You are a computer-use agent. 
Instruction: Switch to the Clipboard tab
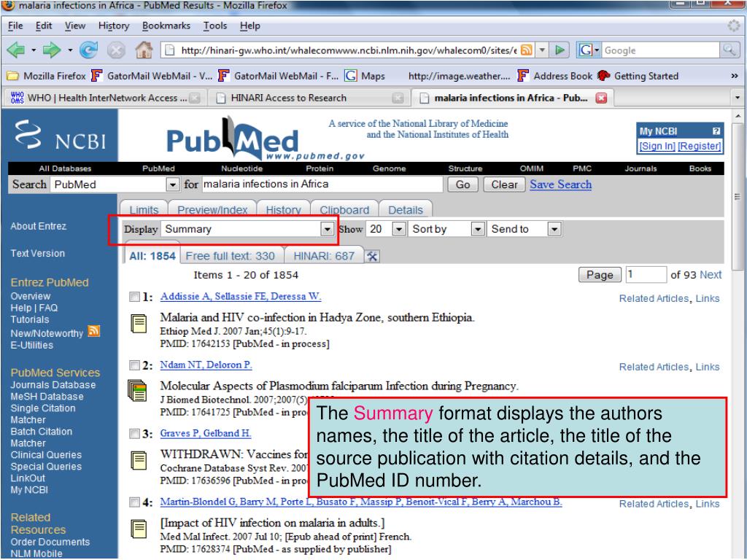344,209
